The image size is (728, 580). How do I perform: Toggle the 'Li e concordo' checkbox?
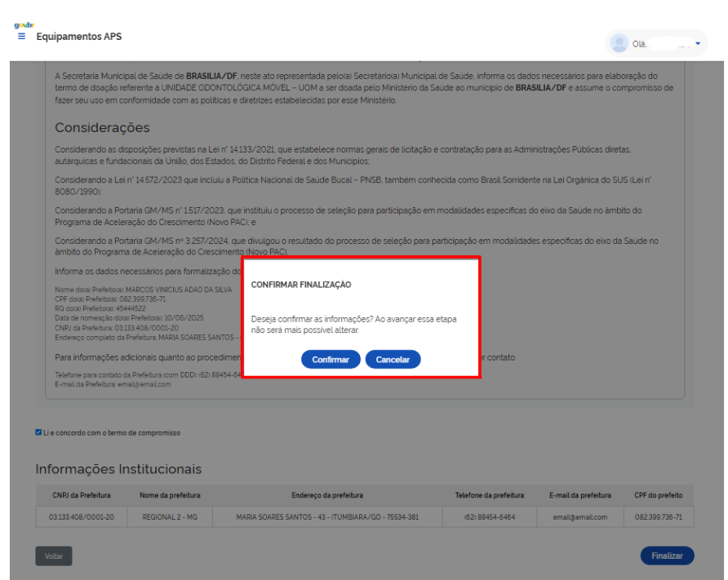click(38, 432)
